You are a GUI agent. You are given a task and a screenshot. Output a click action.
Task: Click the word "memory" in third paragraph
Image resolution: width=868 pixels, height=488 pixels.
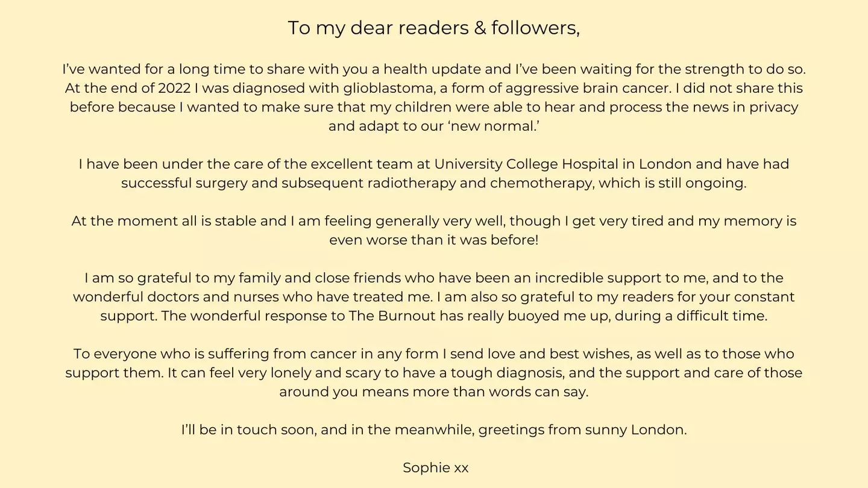tap(752, 221)
